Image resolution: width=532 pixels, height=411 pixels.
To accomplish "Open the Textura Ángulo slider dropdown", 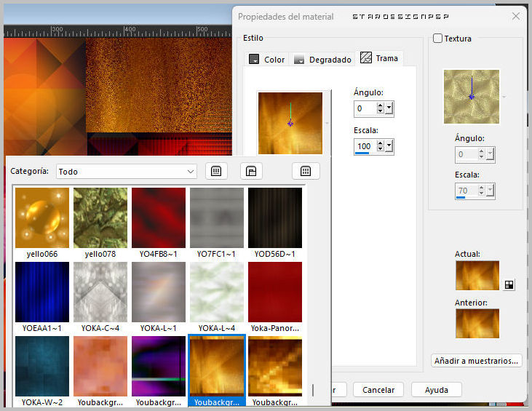I will tap(490, 154).
